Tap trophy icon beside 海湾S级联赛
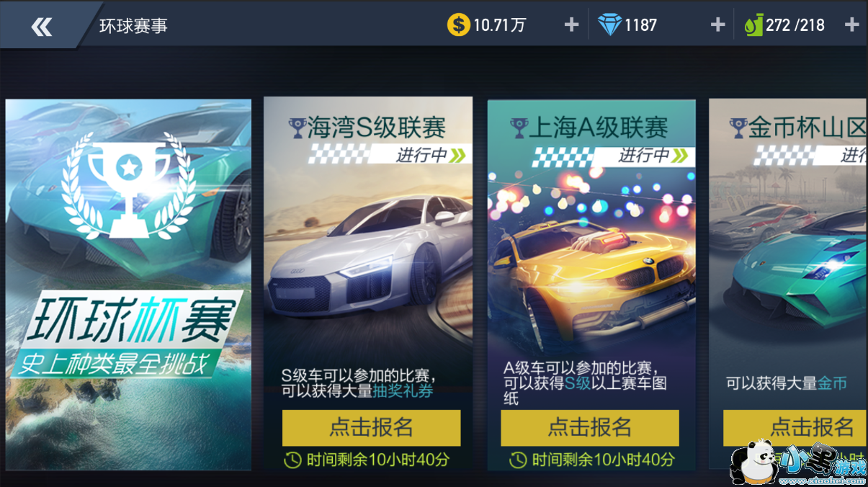Image resolution: width=868 pixels, height=487 pixels. click(x=297, y=128)
